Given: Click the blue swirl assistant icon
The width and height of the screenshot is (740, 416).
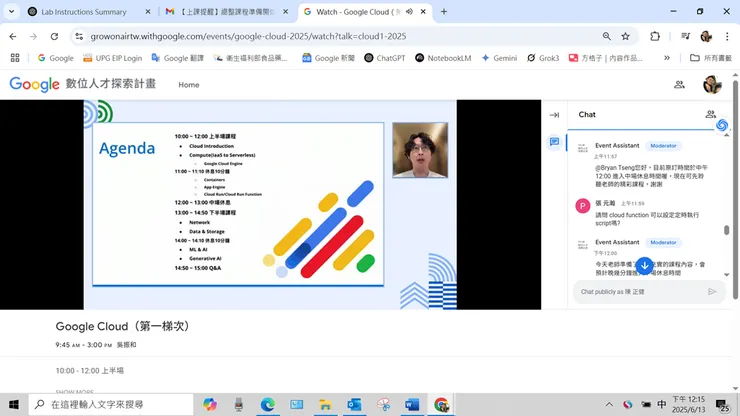Looking at the screenshot, I should (x=722, y=125).
